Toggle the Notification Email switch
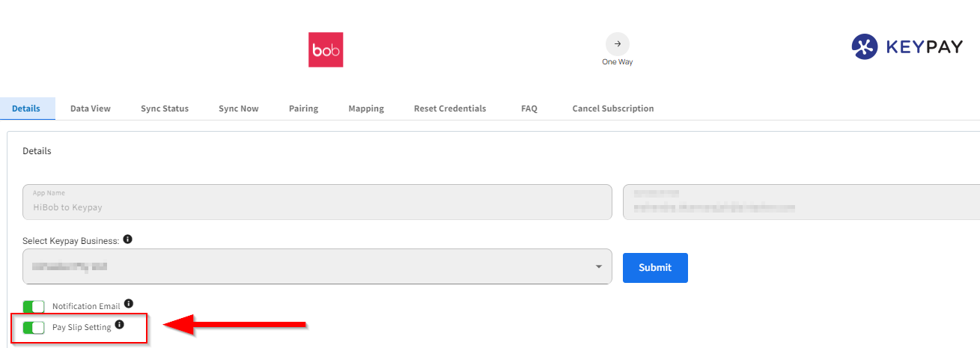Screen dimensions: 980x348 (x=34, y=307)
